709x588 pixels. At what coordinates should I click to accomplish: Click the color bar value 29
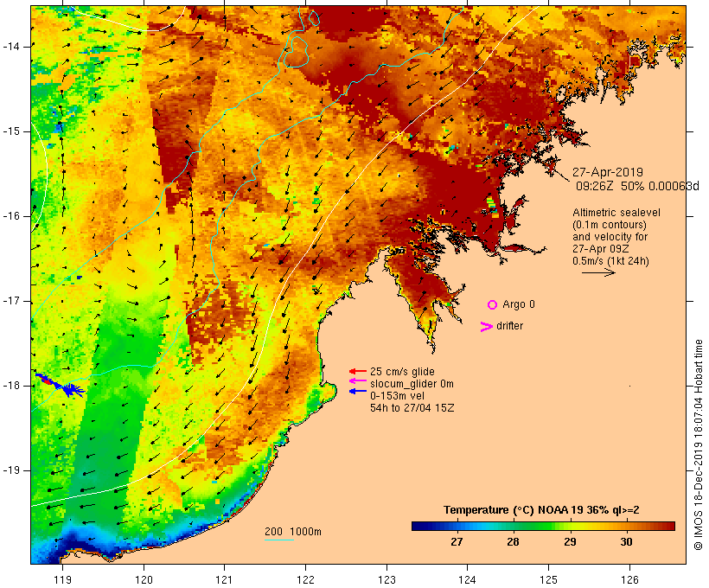coord(570,542)
